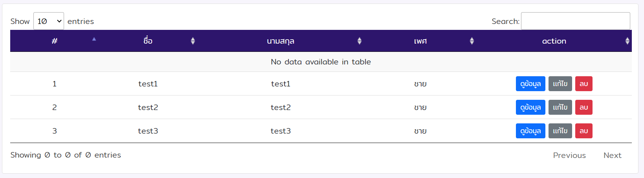View details (ดูข้อมูล) for test2 row
Viewport: 644px width, 178px height.
coord(530,107)
